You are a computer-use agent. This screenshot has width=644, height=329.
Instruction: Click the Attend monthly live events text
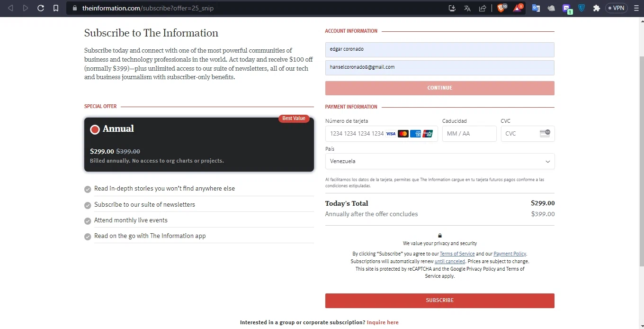pos(131,220)
